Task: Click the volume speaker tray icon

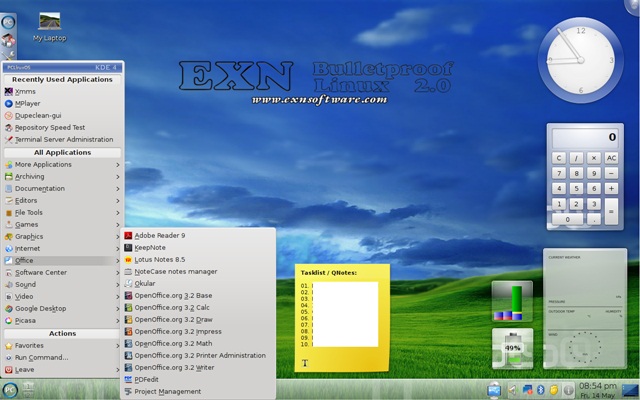Action: (512, 391)
